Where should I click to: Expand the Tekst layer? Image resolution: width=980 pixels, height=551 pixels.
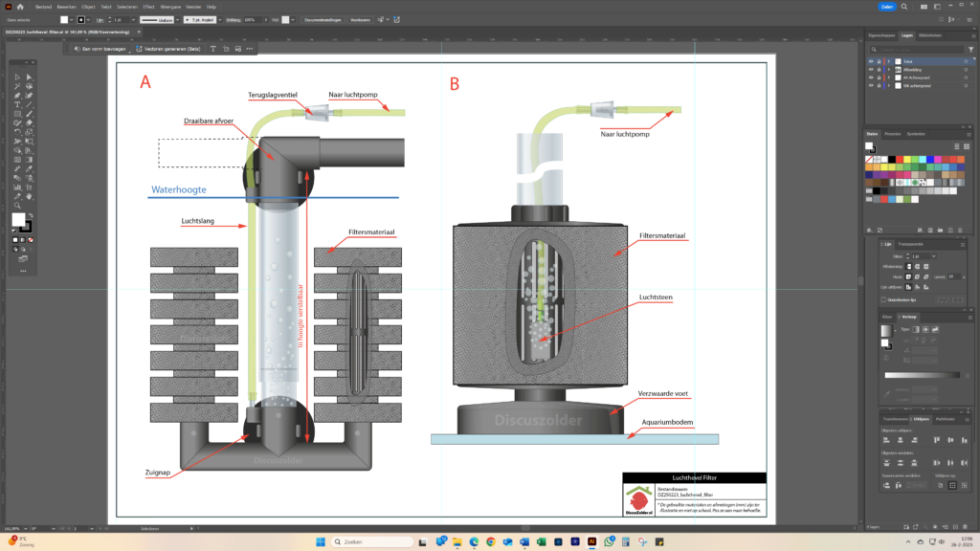point(889,62)
